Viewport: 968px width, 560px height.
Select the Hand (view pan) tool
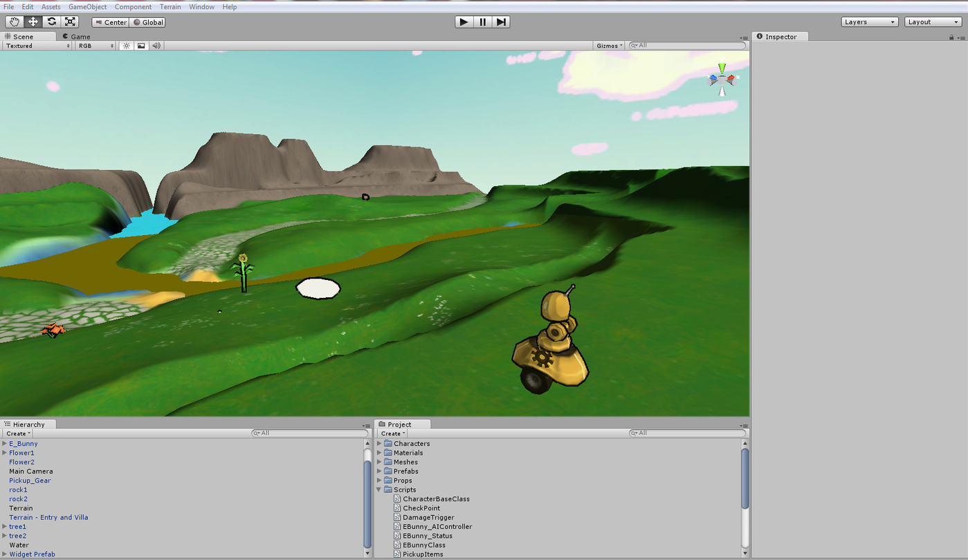[15, 22]
